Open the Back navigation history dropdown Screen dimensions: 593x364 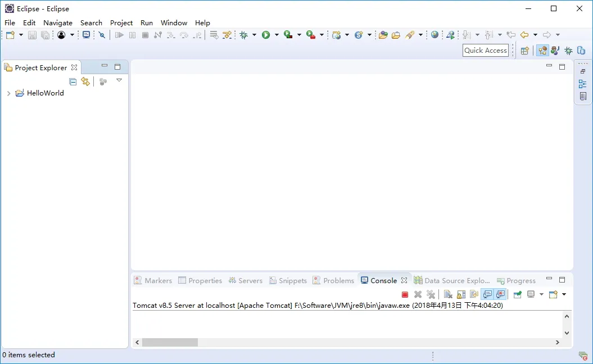(535, 35)
